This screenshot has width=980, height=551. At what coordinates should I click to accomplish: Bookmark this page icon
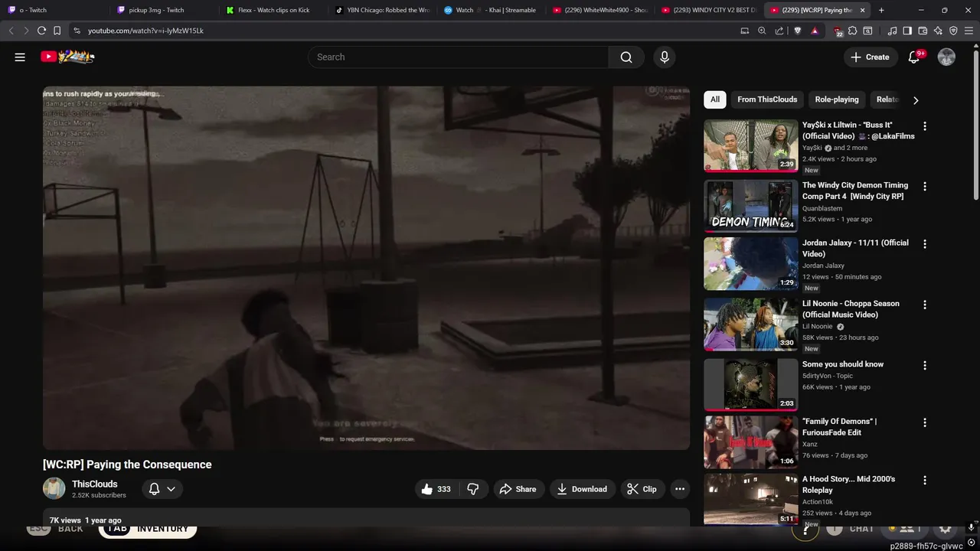tap(57, 31)
